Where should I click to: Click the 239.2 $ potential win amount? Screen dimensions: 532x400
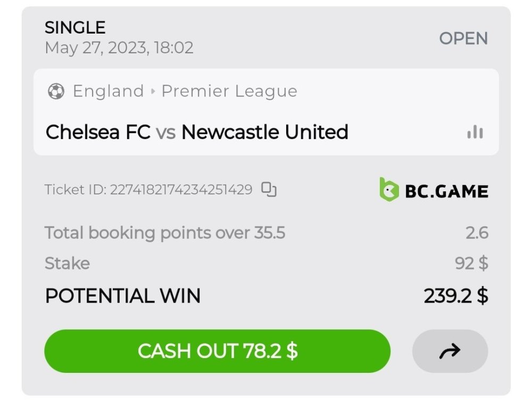coord(455,296)
